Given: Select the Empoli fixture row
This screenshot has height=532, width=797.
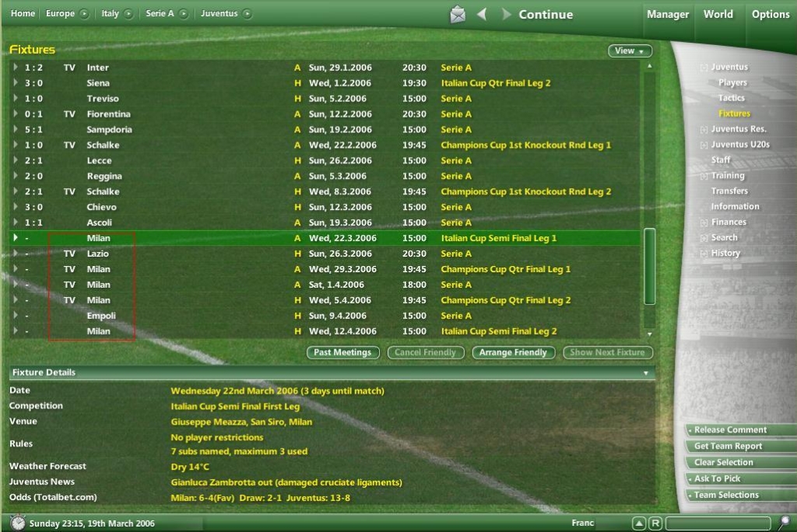Looking at the screenshot, I should point(325,316).
